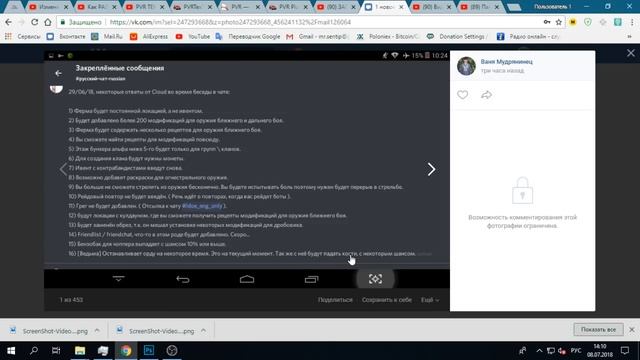Click Показать все downloads button
The height and width of the screenshot is (360, 640).
[598, 330]
